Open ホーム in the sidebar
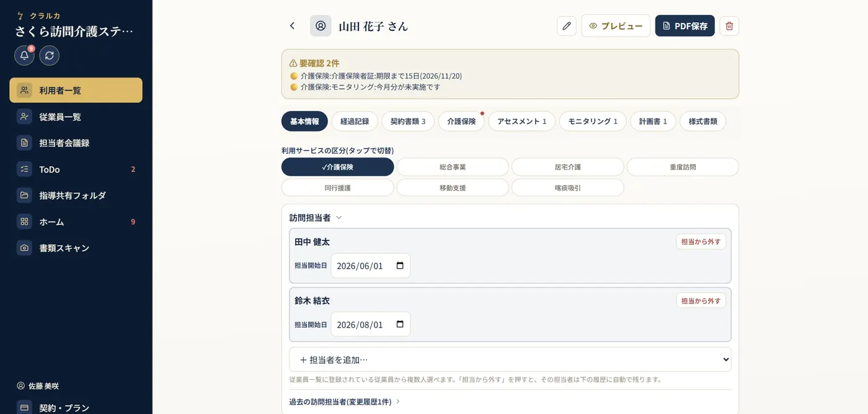 [x=76, y=222]
